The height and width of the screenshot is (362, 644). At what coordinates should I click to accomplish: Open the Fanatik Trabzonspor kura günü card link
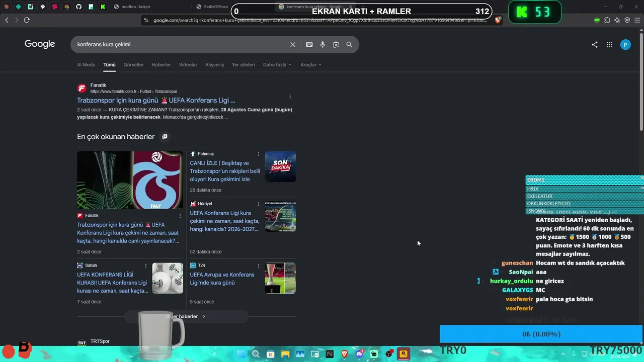pyautogui.click(x=128, y=233)
